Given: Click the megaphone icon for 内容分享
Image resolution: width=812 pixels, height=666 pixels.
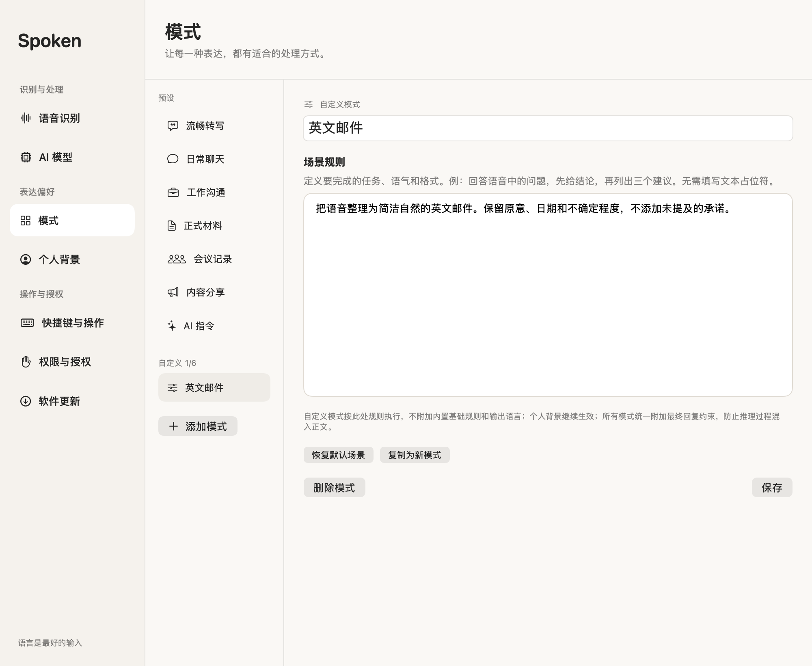Looking at the screenshot, I should pyautogui.click(x=173, y=292).
